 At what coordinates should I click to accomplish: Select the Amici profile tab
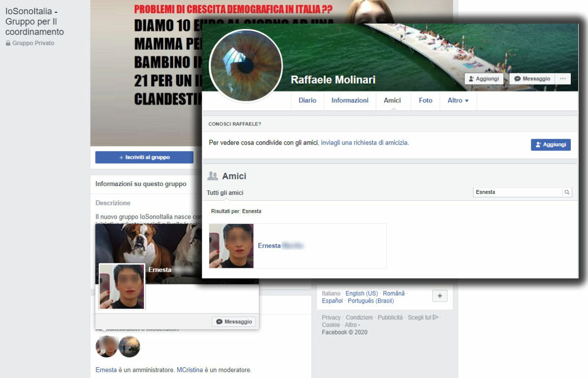[392, 100]
